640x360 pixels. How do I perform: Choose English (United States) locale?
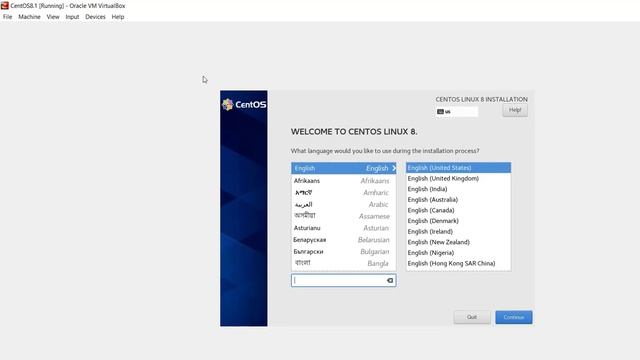[458, 168]
